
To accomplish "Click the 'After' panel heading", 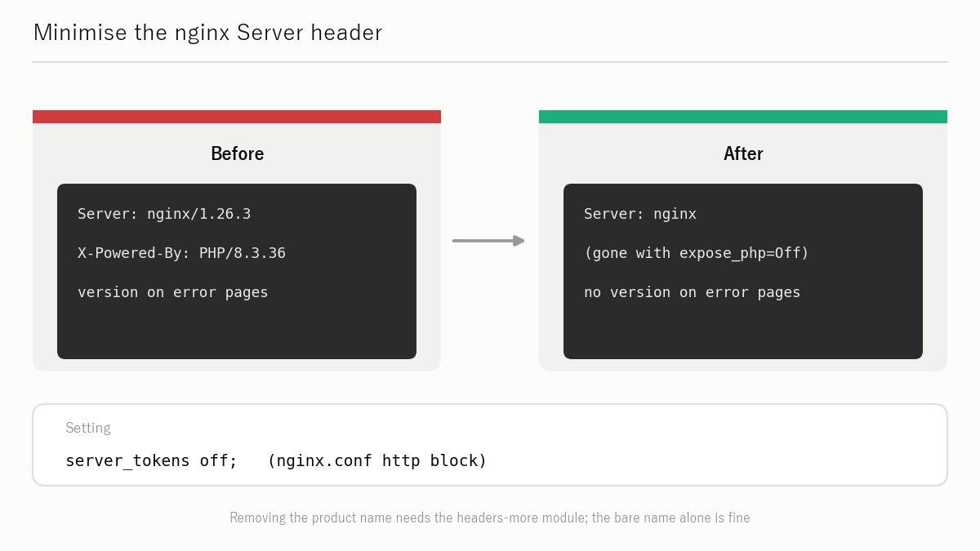I will tap(743, 153).
